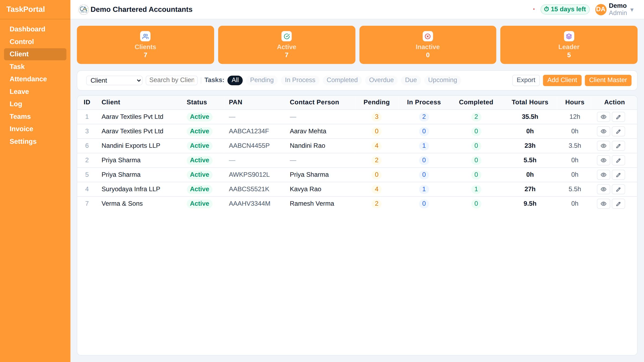The height and width of the screenshot is (362, 644).
Task: View client with PAN AWKPS9012L
Action: click(603, 175)
